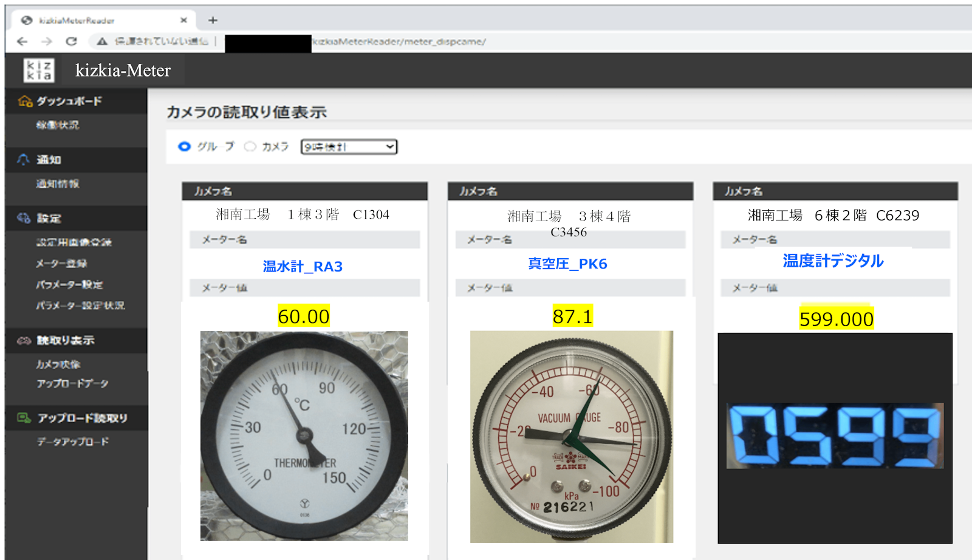Expand the inspection schedule combo box arrow

(x=389, y=146)
